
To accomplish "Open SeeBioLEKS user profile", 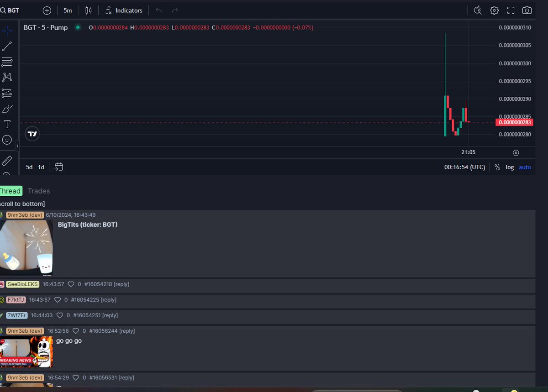I will (23, 284).
